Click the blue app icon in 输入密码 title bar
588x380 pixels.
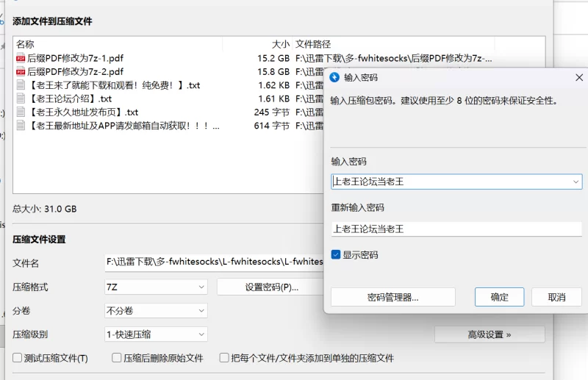coord(335,77)
